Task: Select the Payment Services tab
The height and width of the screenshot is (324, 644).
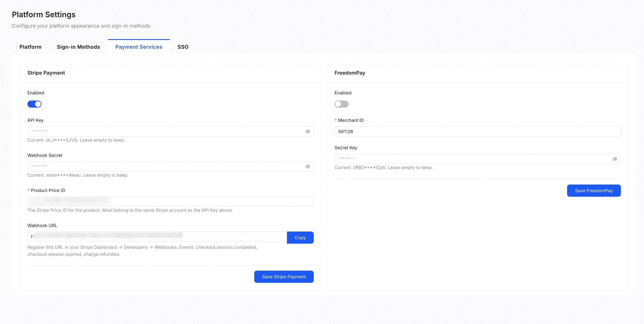Action: (x=139, y=47)
